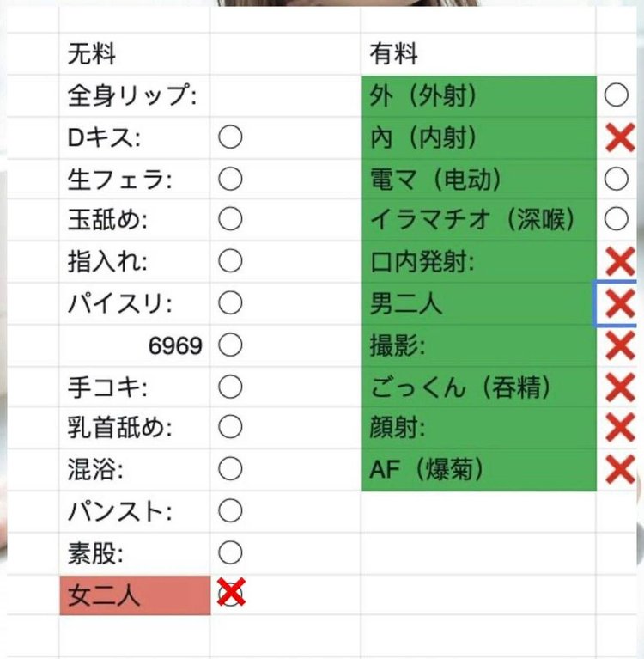Click the circle mark beside Dキス
The width and height of the screenshot is (644, 659).
point(230,137)
